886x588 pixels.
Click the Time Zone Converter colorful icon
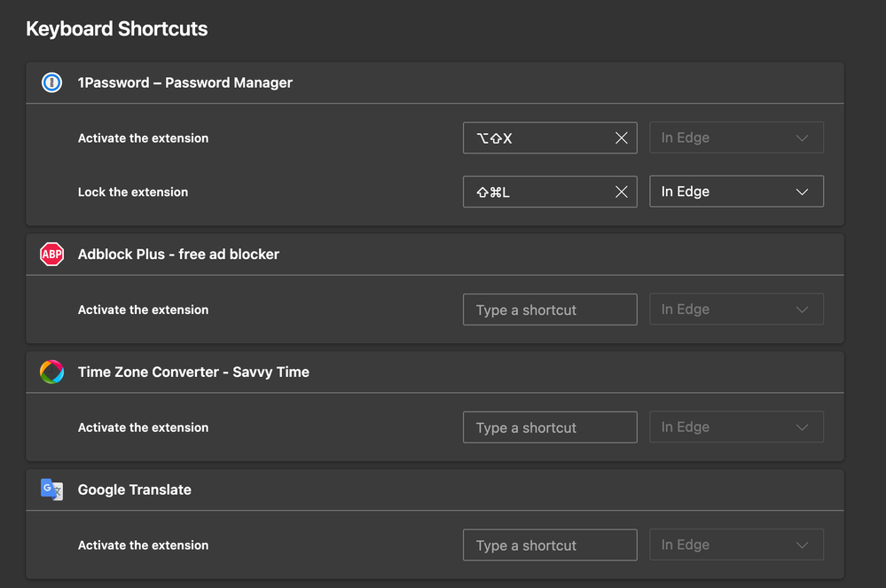click(x=52, y=372)
